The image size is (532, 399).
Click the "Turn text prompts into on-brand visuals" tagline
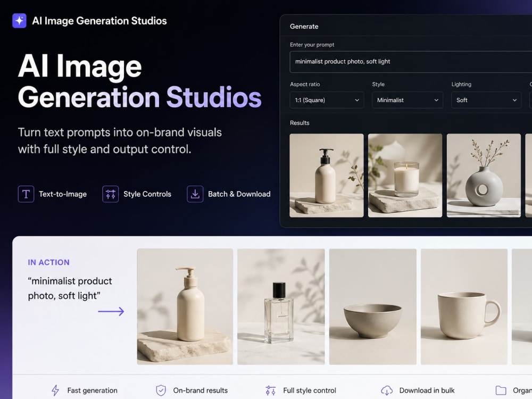120,132
